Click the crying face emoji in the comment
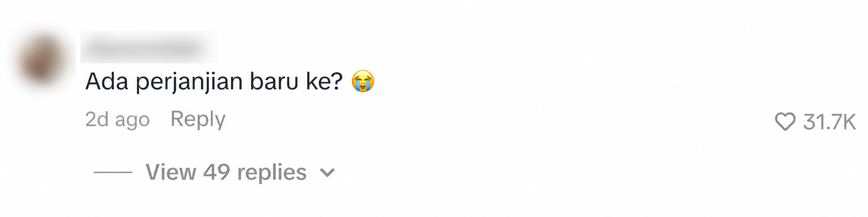Viewport: 868px width, 217px height. tap(363, 82)
